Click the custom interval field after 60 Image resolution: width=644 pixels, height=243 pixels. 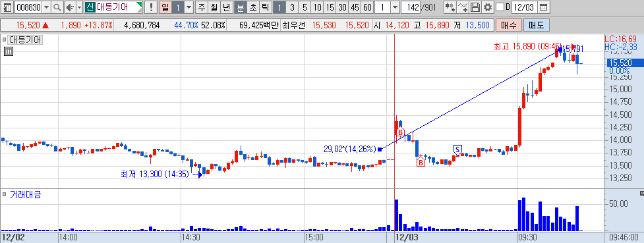pos(382,7)
